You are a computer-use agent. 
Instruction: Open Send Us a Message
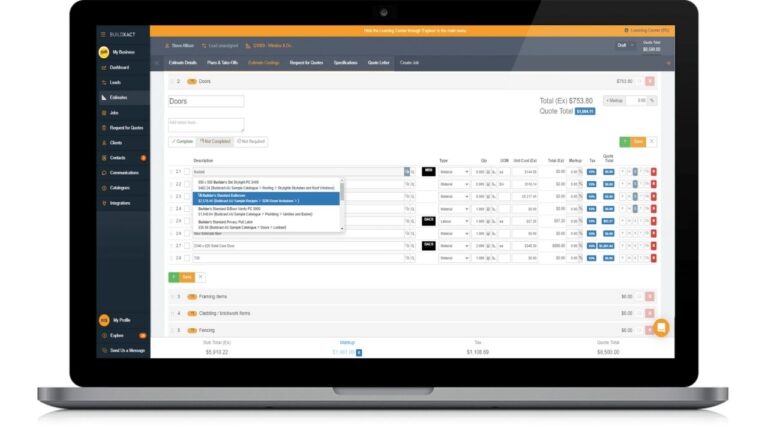(x=127, y=351)
